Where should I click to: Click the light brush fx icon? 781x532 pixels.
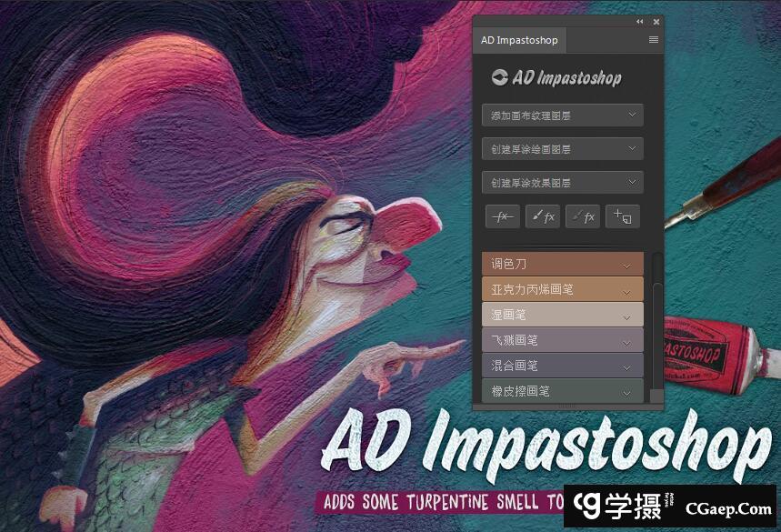tap(543, 216)
